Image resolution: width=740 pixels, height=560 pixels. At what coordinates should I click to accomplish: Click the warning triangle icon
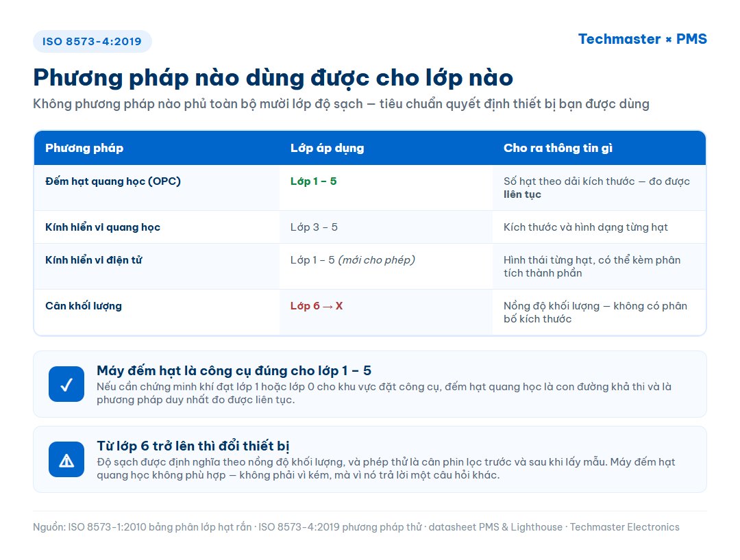pos(66,459)
